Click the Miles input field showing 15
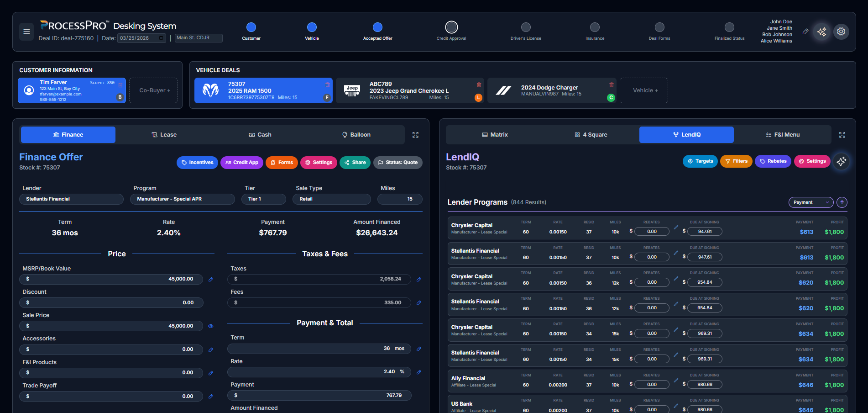The width and height of the screenshot is (868, 413). point(400,199)
